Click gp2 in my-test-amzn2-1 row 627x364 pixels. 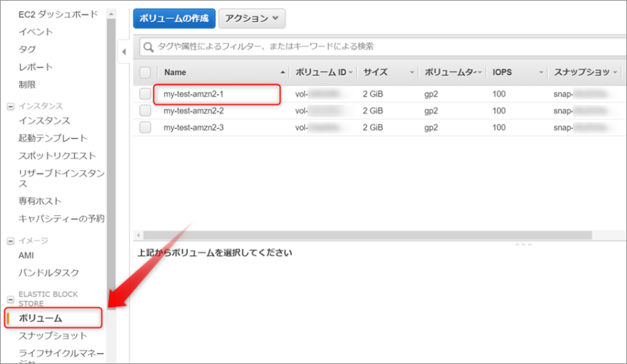pos(431,95)
